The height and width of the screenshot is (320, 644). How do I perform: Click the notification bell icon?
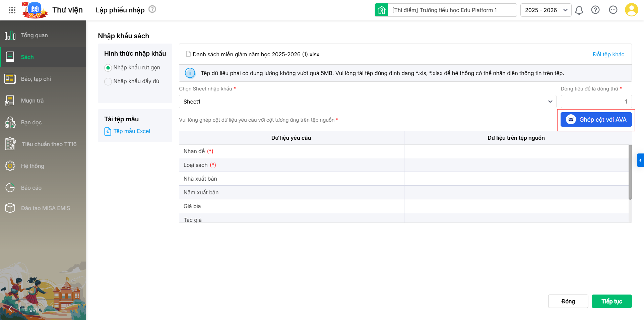pyautogui.click(x=579, y=10)
